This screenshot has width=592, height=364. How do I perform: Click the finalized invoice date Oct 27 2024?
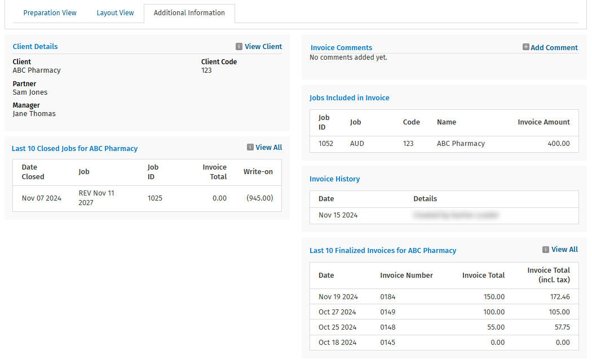pyautogui.click(x=337, y=312)
